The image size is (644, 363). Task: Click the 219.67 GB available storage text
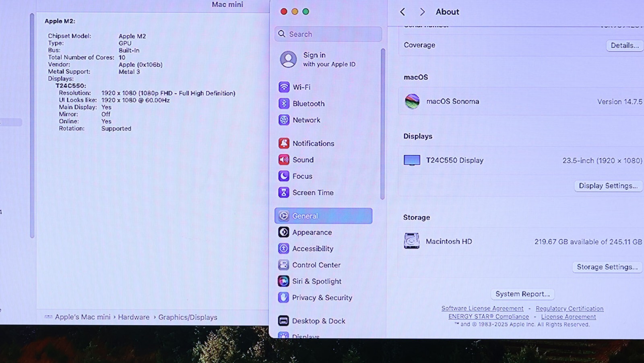point(588,242)
